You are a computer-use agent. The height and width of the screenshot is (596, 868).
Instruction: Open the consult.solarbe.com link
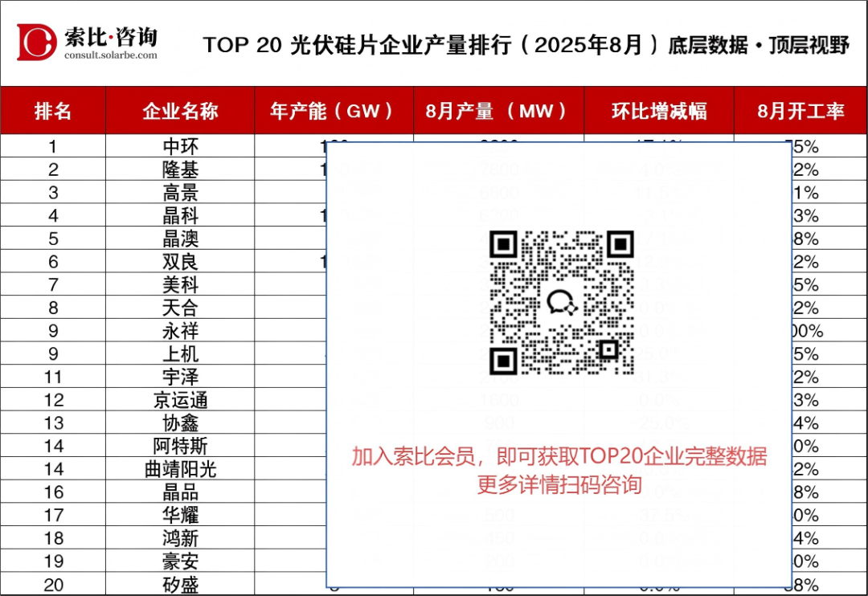pos(111,55)
